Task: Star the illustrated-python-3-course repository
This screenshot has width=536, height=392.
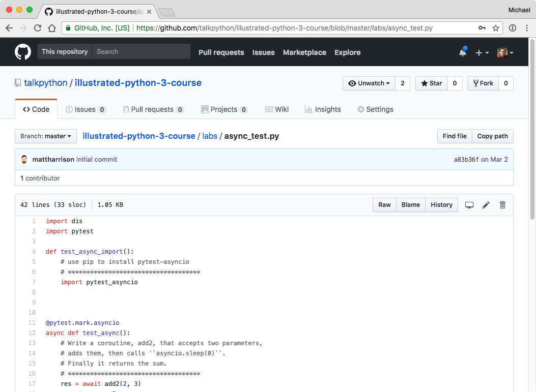Action: click(432, 83)
